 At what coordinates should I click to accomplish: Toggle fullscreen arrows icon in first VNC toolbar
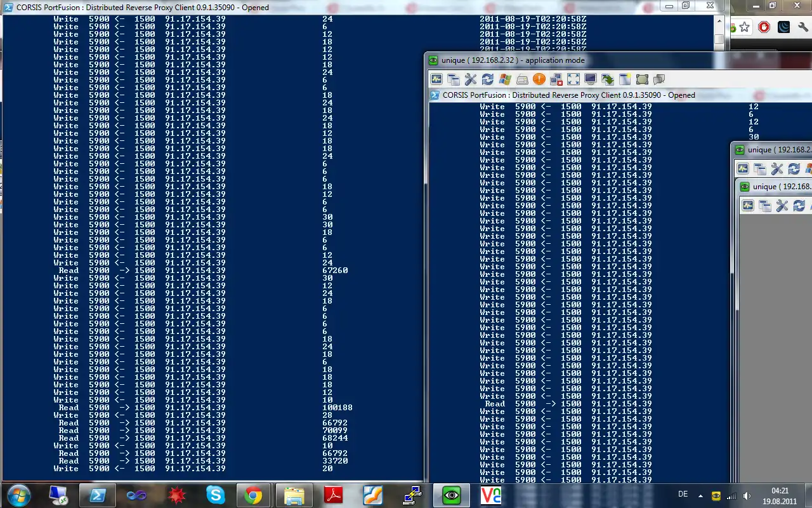(x=573, y=79)
